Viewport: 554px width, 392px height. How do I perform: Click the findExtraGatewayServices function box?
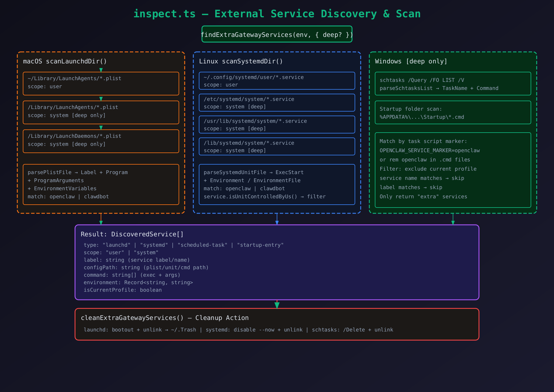pyautogui.click(x=277, y=34)
